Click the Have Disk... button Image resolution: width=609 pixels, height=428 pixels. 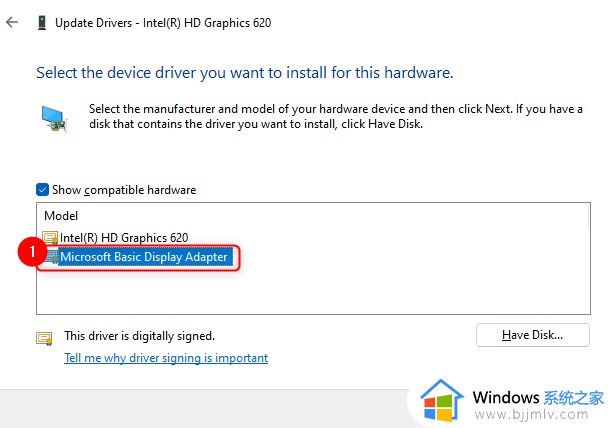pos(532,335)
